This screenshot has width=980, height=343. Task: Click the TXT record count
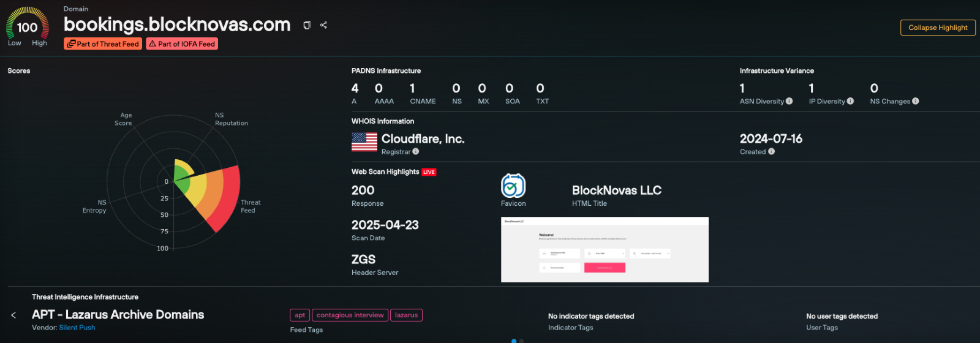(540, 88)
